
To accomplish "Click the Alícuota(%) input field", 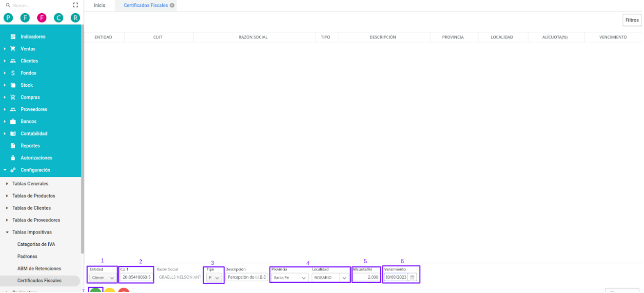I will [x=366, y=277].
